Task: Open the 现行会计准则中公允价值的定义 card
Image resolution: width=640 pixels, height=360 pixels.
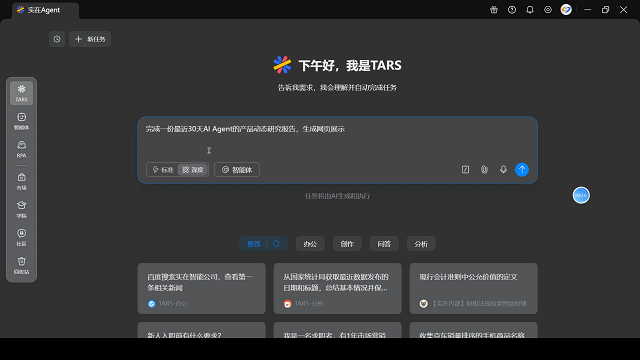Action: (473, 289)
